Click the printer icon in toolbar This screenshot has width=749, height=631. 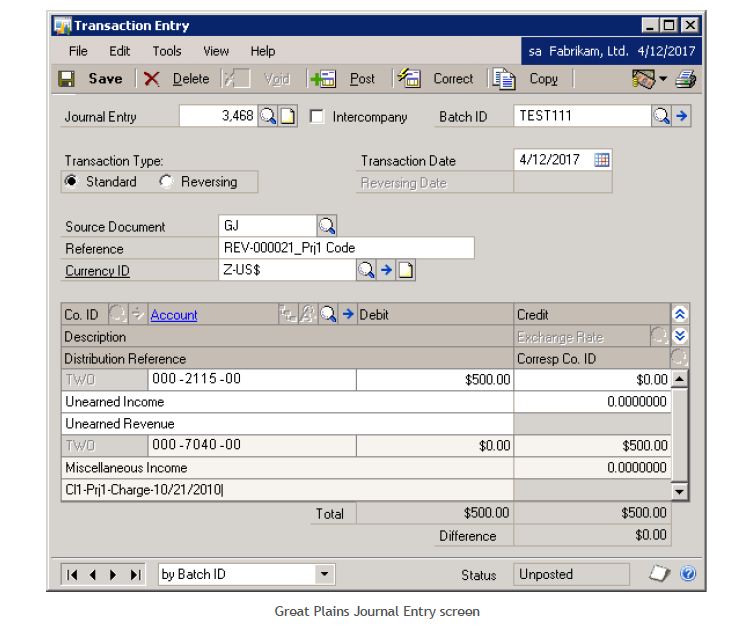tap(685, 79)
